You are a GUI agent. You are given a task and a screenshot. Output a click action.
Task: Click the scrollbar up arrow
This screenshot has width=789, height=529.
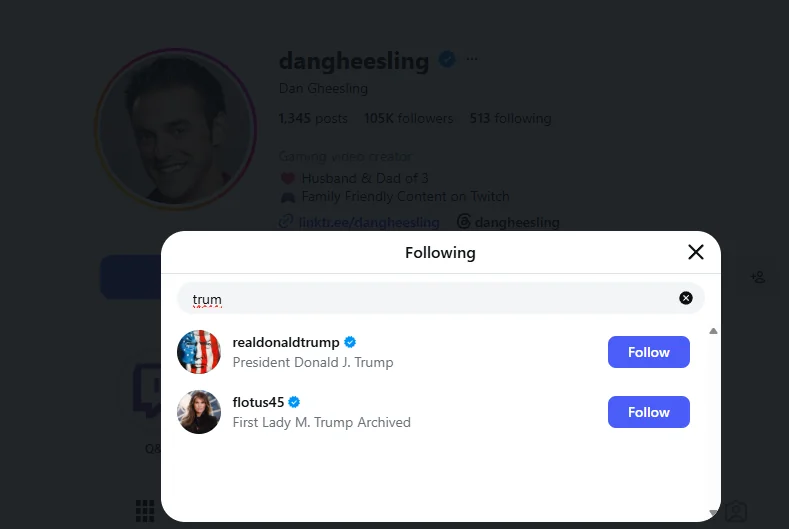tap(713, 331)
